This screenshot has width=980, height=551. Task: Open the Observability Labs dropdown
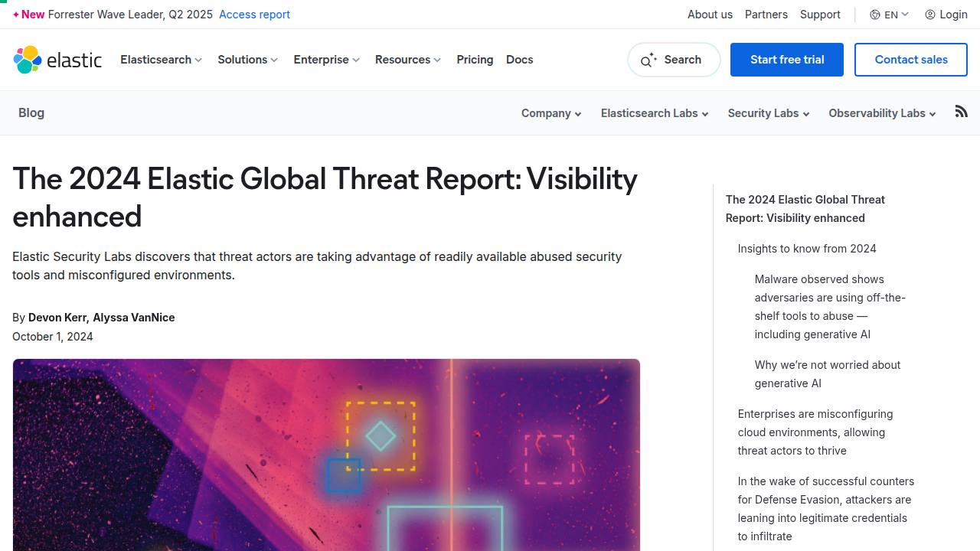882,113
